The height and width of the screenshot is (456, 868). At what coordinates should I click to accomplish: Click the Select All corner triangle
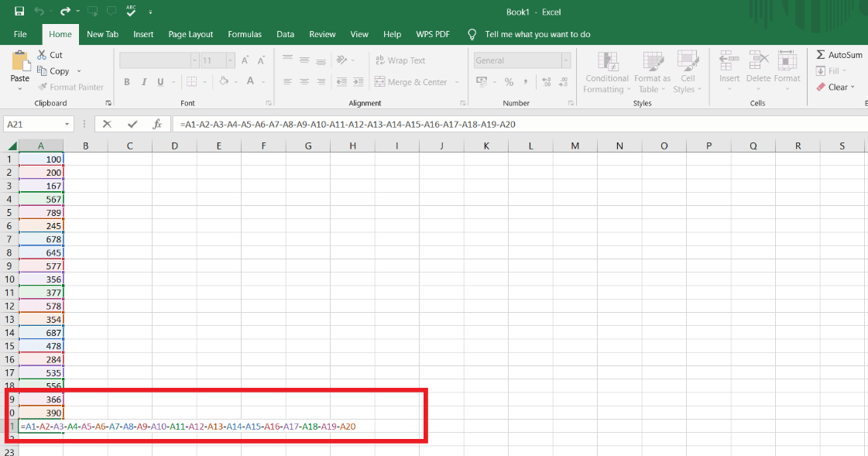12,146
